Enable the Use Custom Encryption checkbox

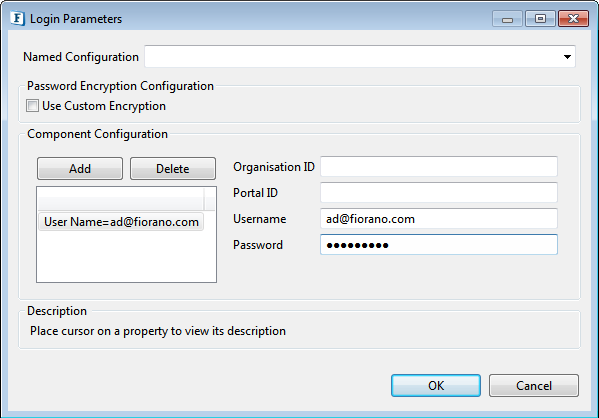coord(32,105)
